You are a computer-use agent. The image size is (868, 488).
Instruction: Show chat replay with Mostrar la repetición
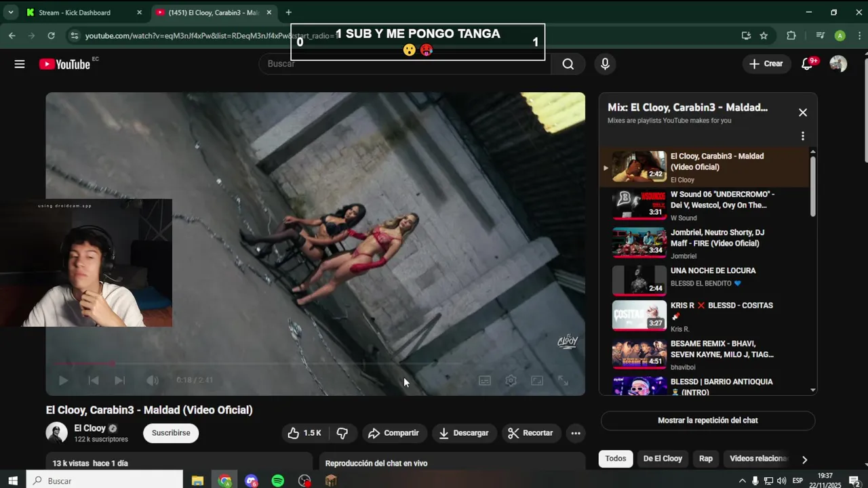[x=708, y=420]
